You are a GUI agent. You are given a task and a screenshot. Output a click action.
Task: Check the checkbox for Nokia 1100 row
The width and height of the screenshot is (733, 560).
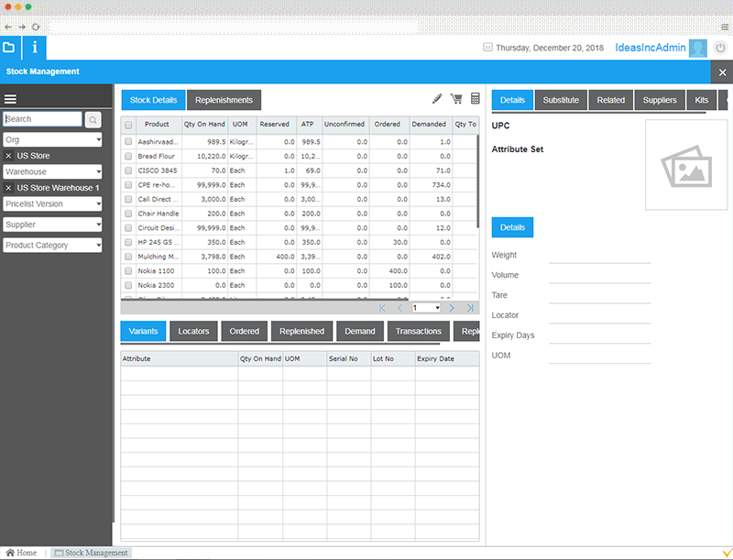pyautogui.click(x=127, y=270)
